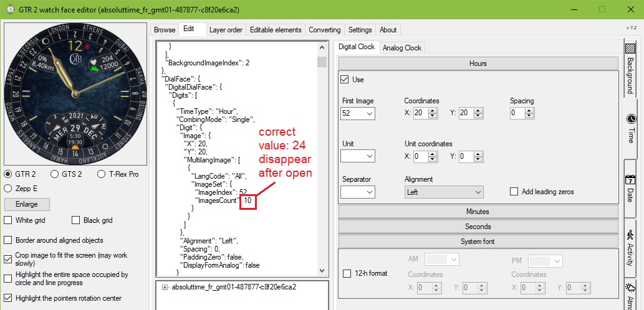Collapse the Hours section header

(478, 63)
